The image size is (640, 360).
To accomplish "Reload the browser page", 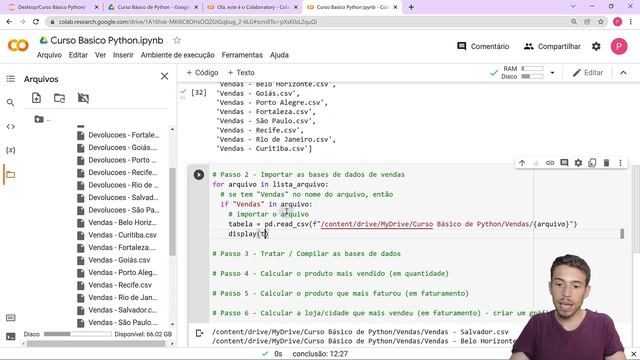I will click(36, 22).
